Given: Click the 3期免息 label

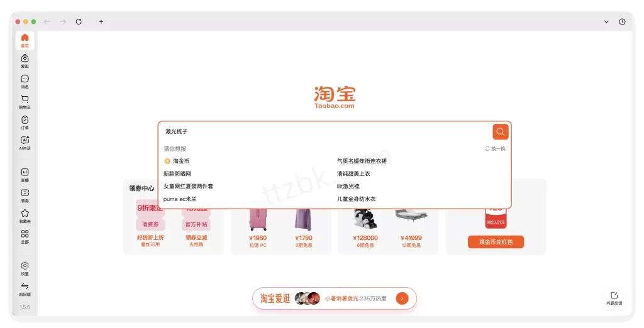Looking at the screenshot, I should [304, 245].
